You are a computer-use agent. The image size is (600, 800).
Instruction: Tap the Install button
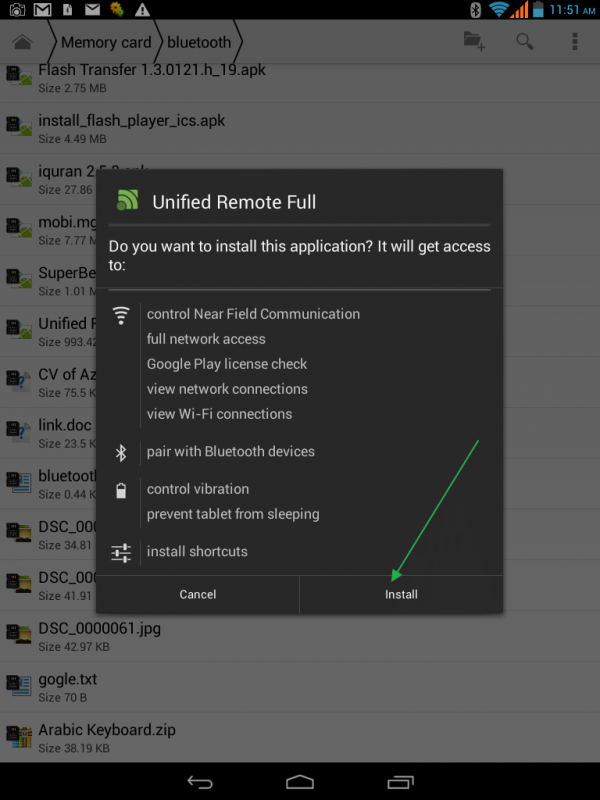point(401,594)
